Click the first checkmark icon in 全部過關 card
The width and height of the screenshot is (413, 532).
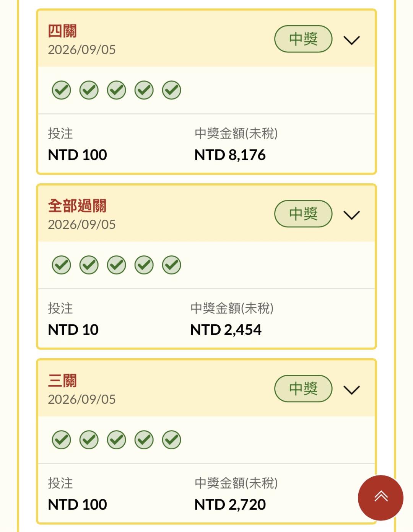click(62, 265)
